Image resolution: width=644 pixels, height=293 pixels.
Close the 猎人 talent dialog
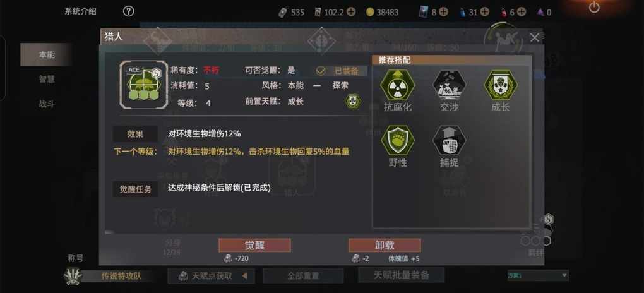[x=534, y=38]
